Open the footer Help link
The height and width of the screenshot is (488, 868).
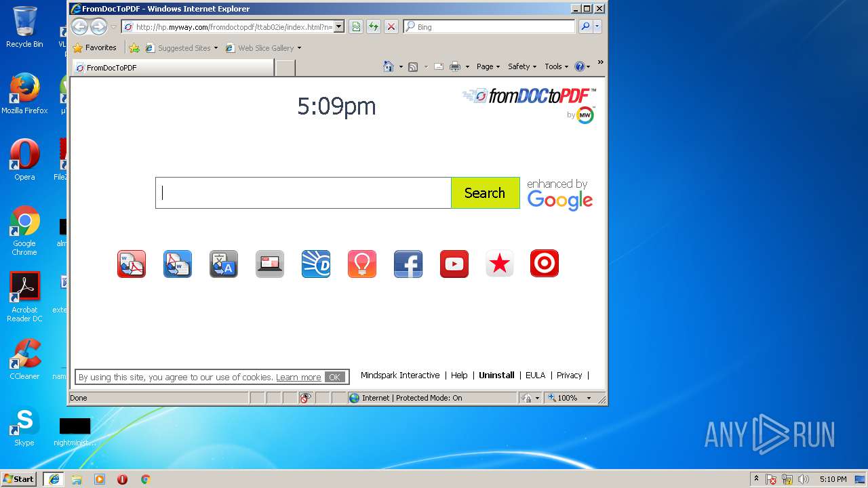click(x=459, y=375)
